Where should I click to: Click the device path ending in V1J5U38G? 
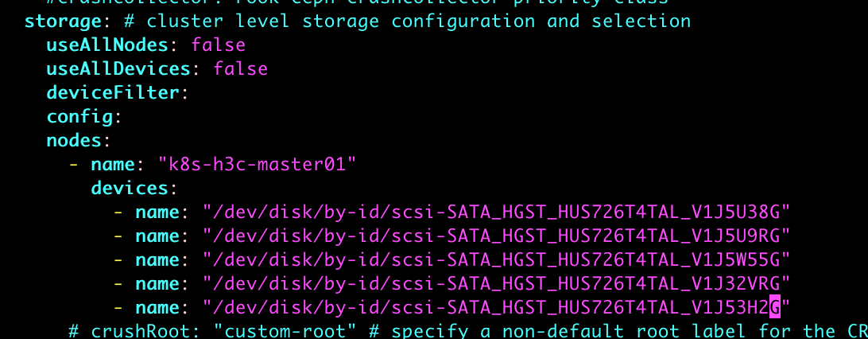pyautogui.click(x=496, y=212)
